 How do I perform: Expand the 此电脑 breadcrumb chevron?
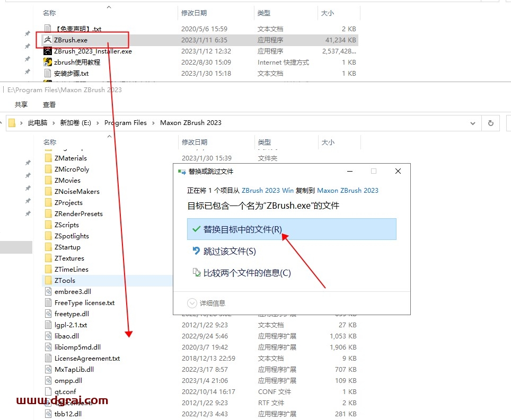(x=52, y=123)
